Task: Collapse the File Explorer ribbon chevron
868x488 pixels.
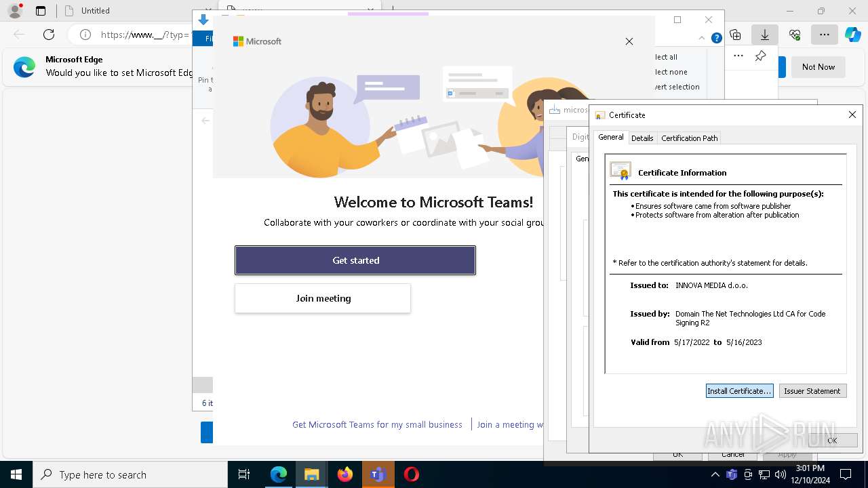Action: click(702, 39)
